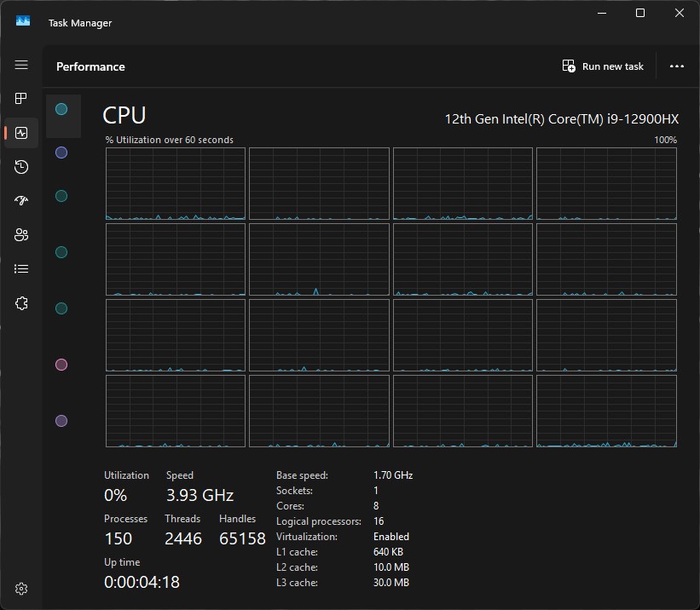This screenshot has height=610, width=700.
Task: Open the App history page icon
Action: point(21,167)
